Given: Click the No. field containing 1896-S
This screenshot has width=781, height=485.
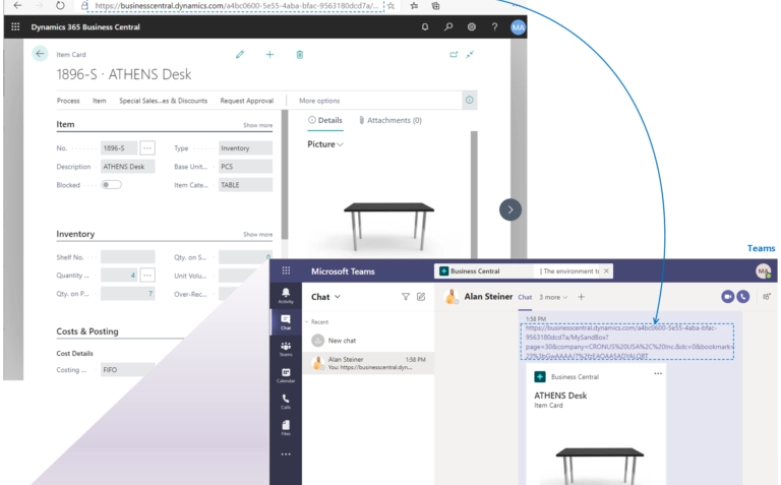Looking at the screenshot, I should click(x=119, y=148).
